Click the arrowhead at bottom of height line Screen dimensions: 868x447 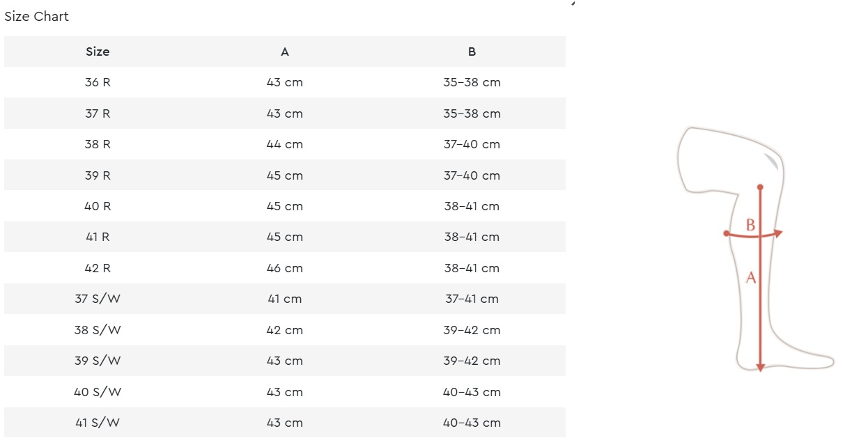point(761,367)
